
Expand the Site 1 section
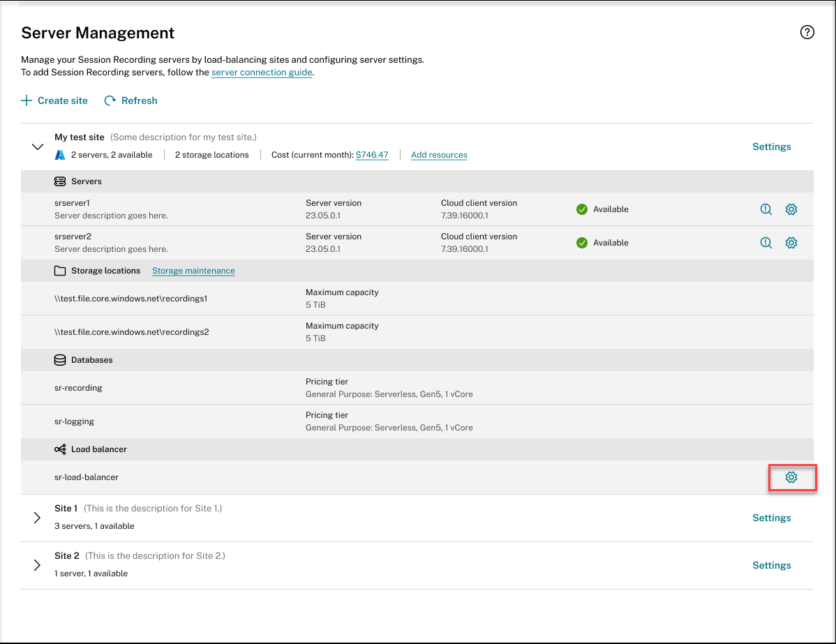tap(37, 518)
